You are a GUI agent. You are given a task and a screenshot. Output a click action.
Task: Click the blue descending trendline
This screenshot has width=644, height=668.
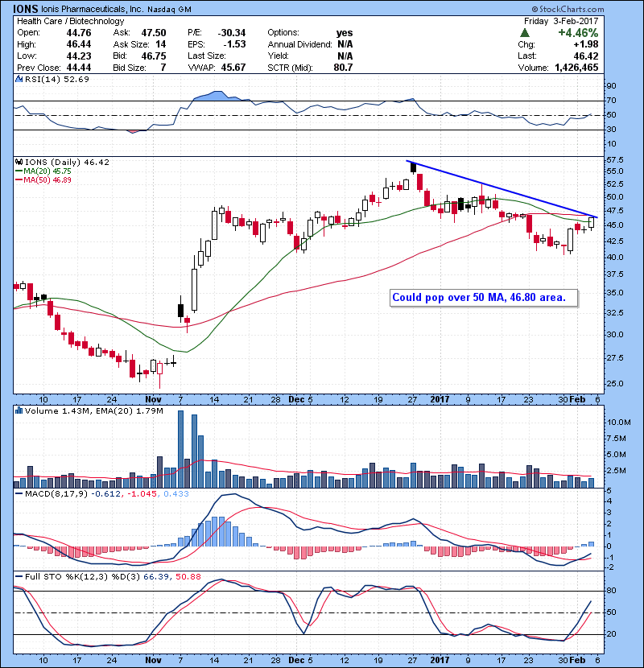pyautogui.click(x=502, y=189)
